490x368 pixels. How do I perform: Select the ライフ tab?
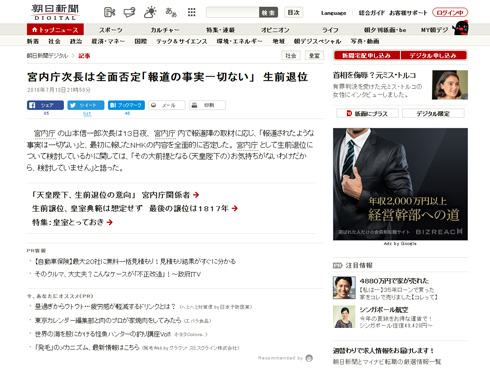pyautogui.click(x=330, y=30)
